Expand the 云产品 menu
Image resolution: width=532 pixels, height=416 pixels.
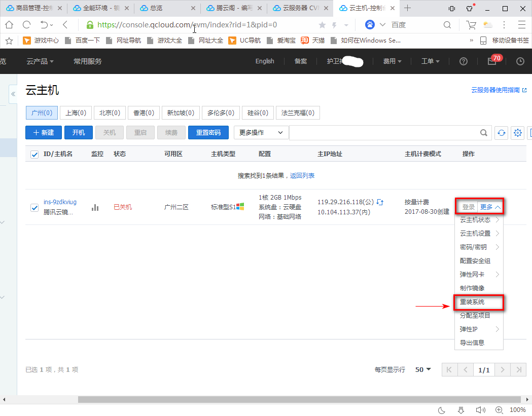click(40, 61)
